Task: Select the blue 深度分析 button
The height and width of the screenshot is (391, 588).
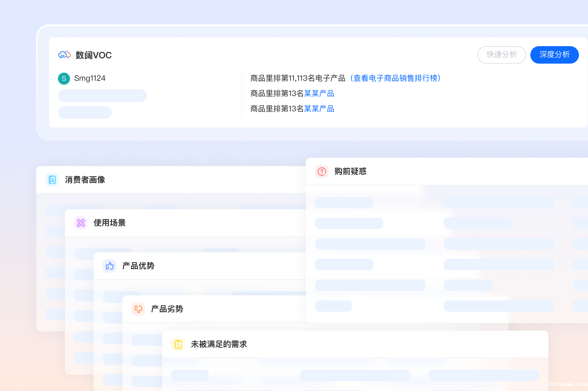Action: [x=554, y=55]
